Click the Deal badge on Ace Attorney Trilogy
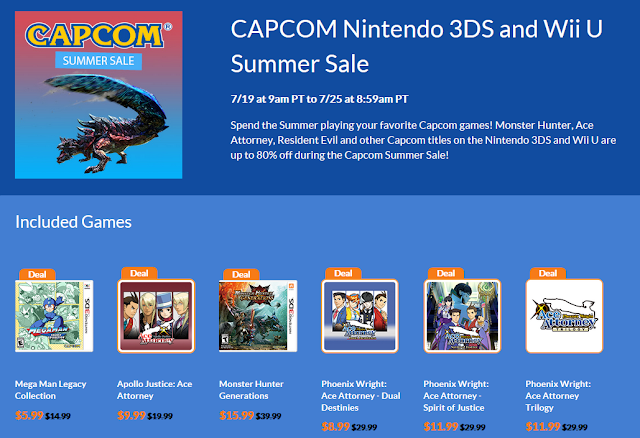This screenshot has height=438, width=640. [548, 273]
